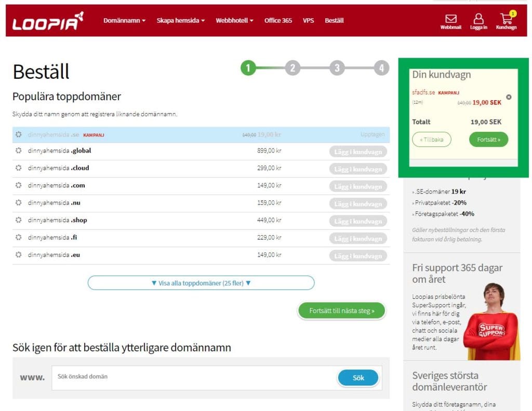The width and height of the screenshot is (532, 411).
Task: Click the Fri support 365 dagar heading
Action: (x=457, y=273)
